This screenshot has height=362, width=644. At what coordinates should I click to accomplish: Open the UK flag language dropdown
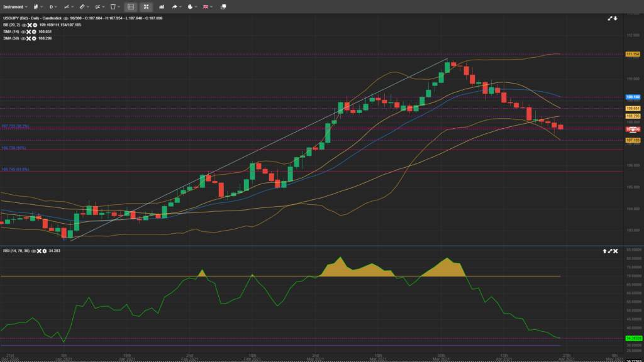point(208,6)
